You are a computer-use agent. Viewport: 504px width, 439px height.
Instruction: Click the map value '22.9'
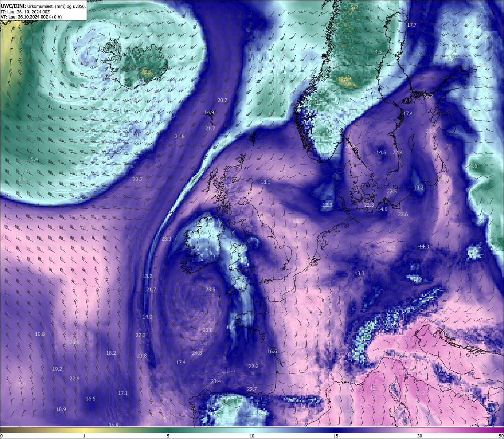[74, 379]
